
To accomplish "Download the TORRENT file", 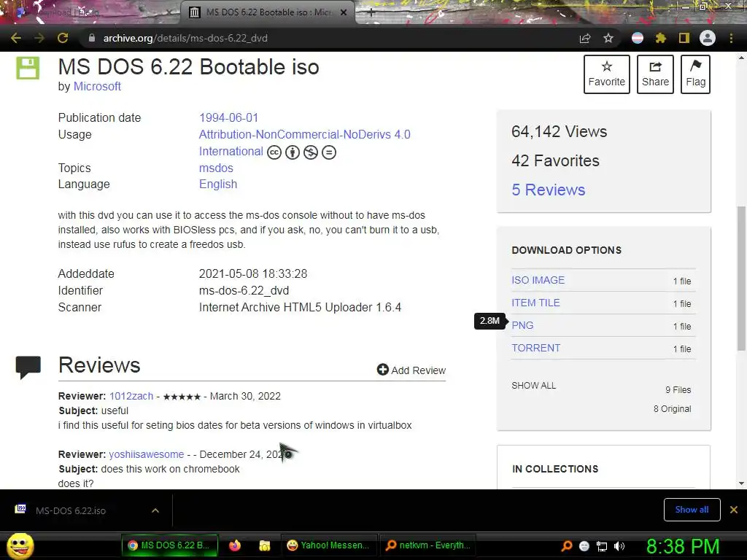I will pos(536,348).
